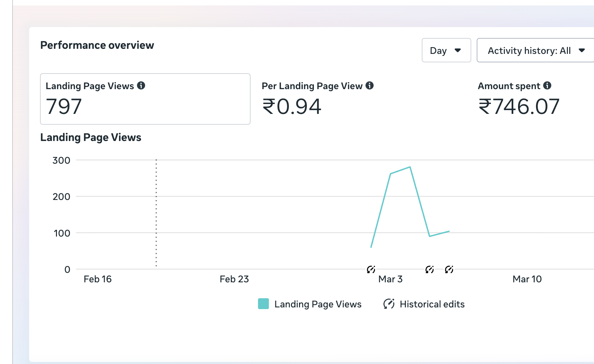
Task: Click the leftmost historical edit marker on chart axis
Action: 371,269
